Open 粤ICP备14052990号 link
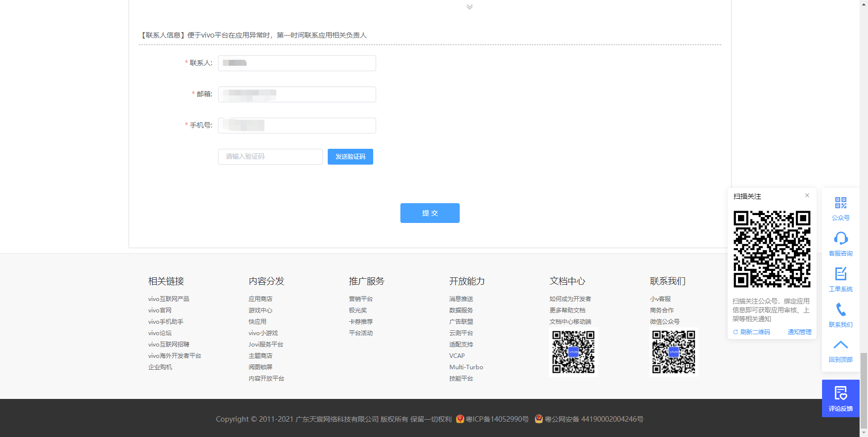 [497, 419]
